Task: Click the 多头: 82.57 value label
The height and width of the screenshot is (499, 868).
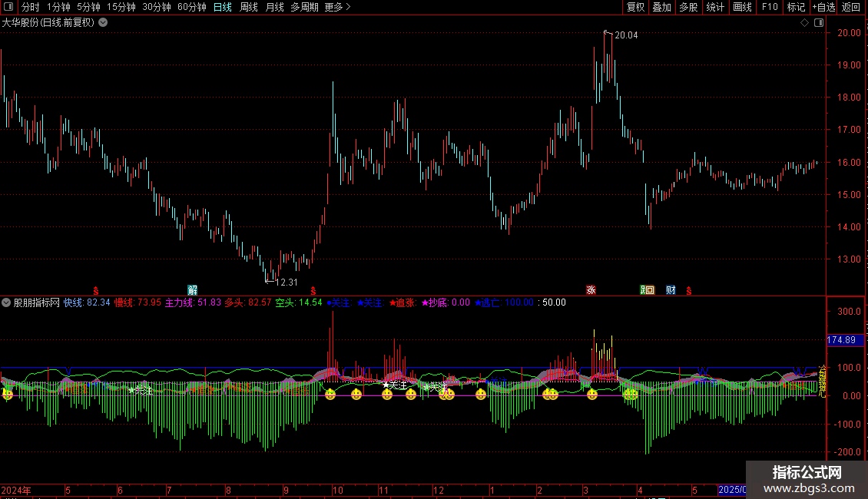Action: tap(247, 302)
